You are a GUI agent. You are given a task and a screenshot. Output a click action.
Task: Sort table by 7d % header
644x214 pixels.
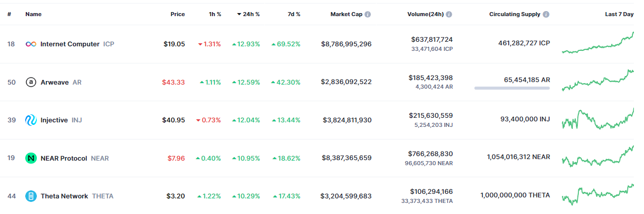point(294,14)
